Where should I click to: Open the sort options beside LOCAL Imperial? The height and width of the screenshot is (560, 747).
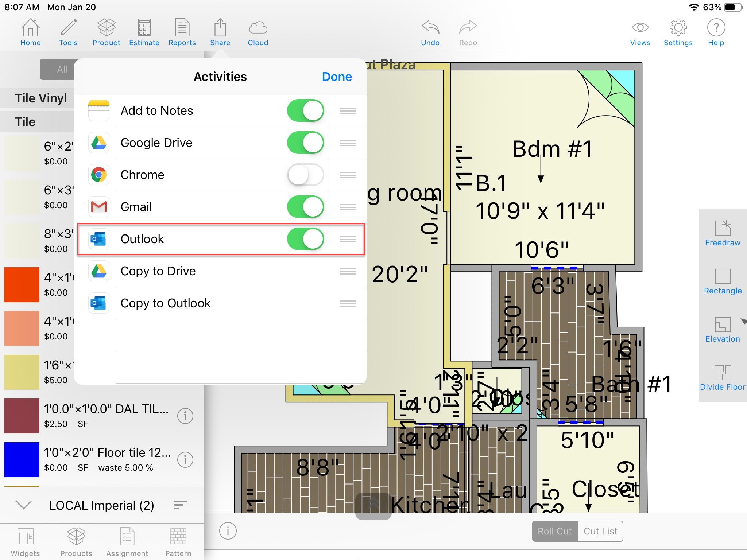[x=181, y=505]
